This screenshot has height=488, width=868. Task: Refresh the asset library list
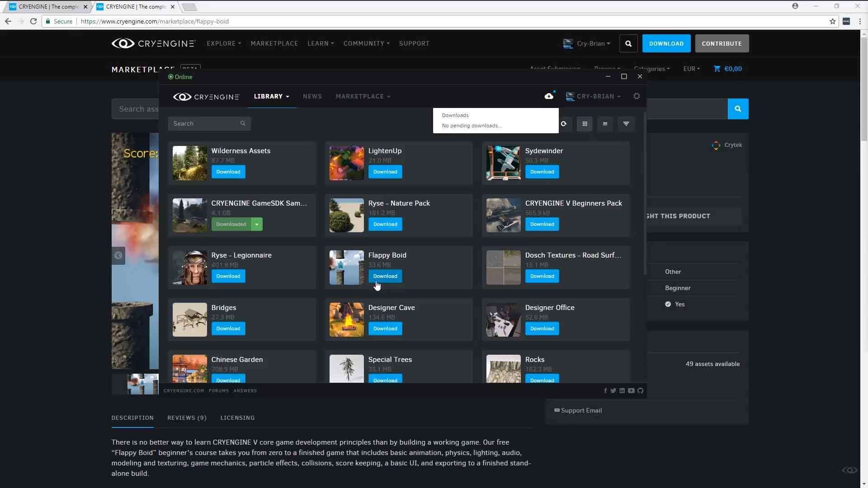point(564,124)
